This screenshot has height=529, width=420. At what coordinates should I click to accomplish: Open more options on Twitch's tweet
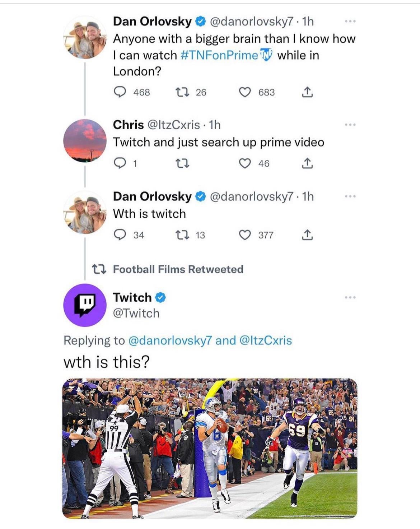[x=350, y=297]
